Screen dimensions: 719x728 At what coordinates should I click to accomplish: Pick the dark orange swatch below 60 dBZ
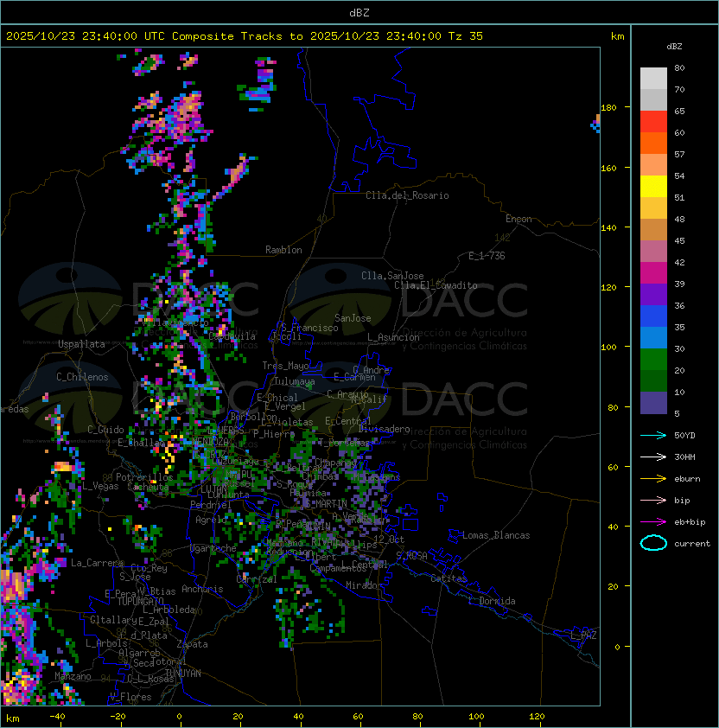(653, 143)
